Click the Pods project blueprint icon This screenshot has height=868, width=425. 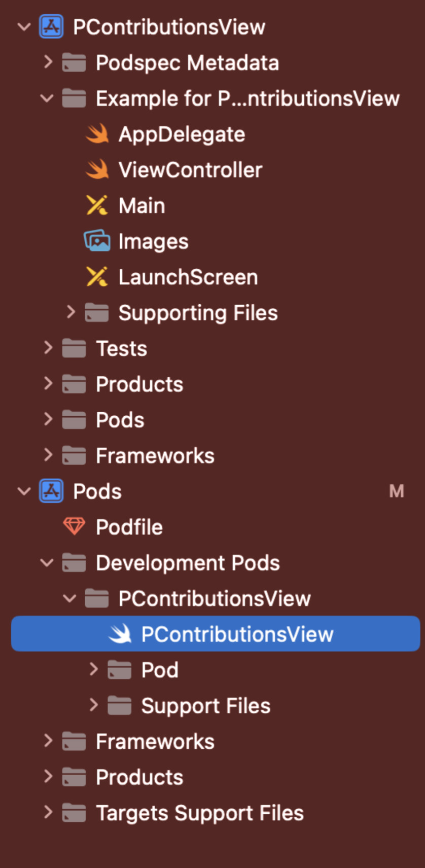pos(51,491)
